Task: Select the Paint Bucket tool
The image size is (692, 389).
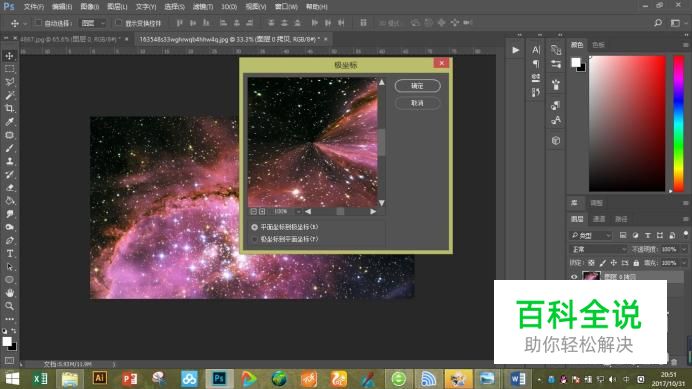Action: click(x=9, y=201)
